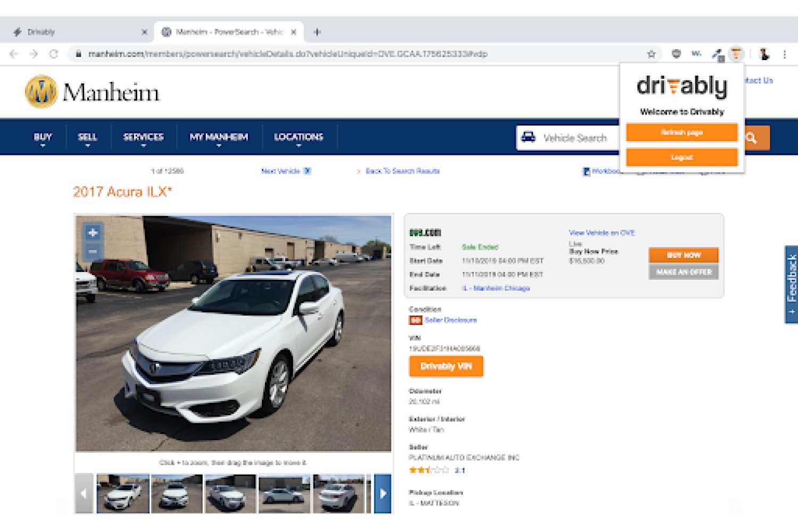Open the SERVICES menu
This screenshot has height=532, width=798.
click(x=144, y=137)
